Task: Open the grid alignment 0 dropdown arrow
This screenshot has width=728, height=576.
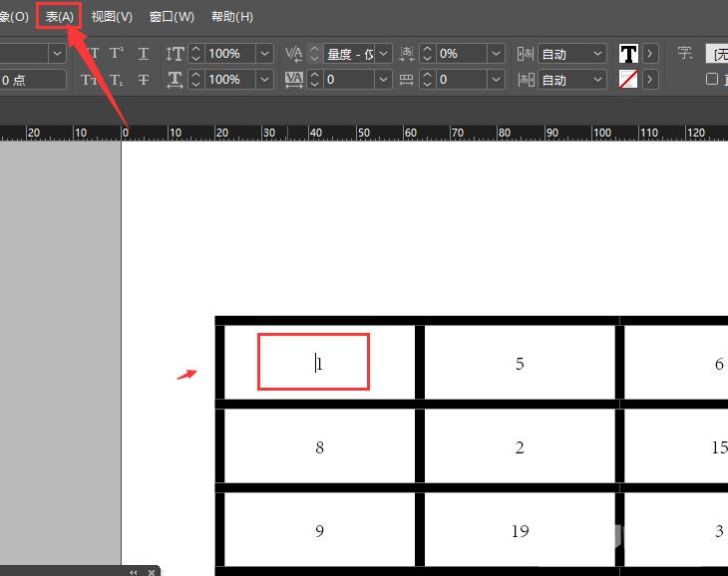Action: [x=496, y=80]
